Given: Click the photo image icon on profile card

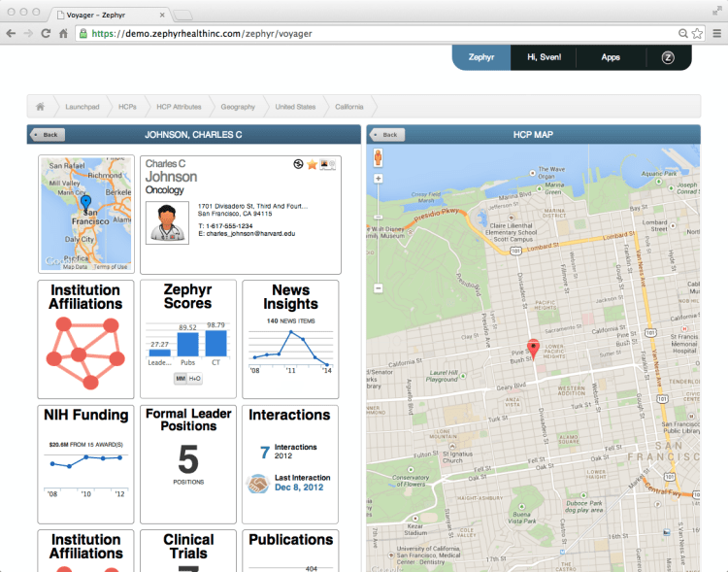Looking at the screenshot, I should click(x=327, y=164).
